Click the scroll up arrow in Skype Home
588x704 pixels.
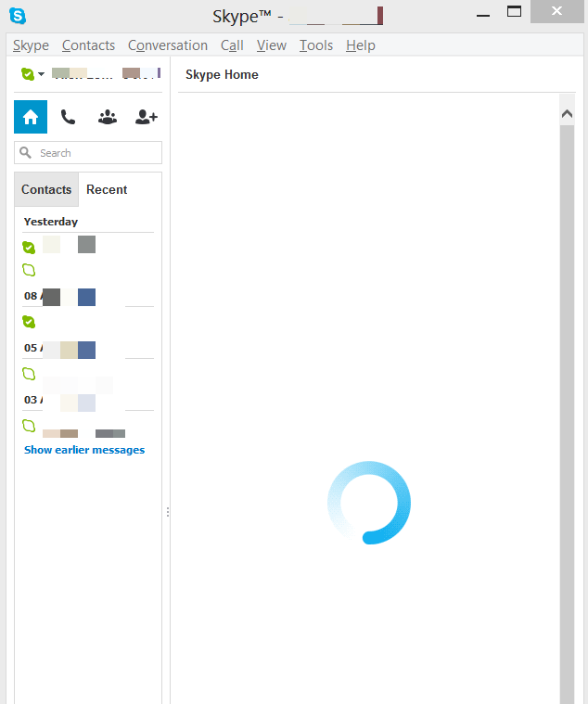pyautogui.click(x=567, y=114)
